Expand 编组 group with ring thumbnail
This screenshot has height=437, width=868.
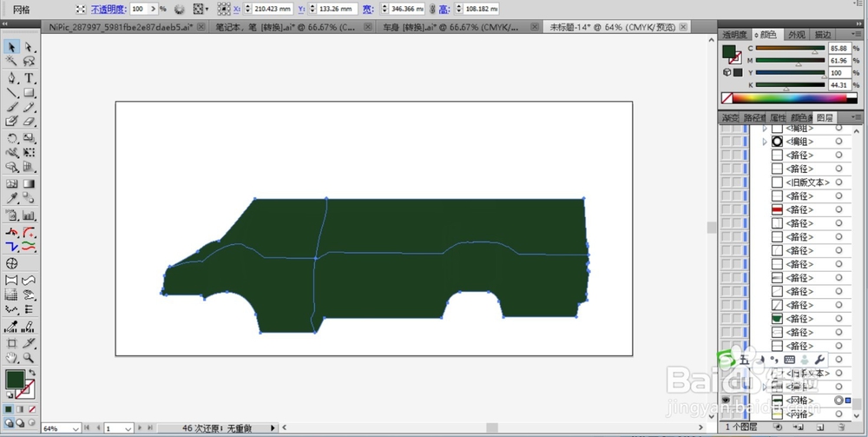click(x=765, y=142)
